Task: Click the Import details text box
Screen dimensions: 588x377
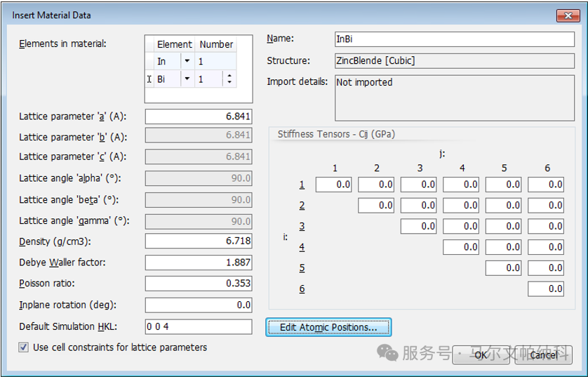Action: pos(455,98)
